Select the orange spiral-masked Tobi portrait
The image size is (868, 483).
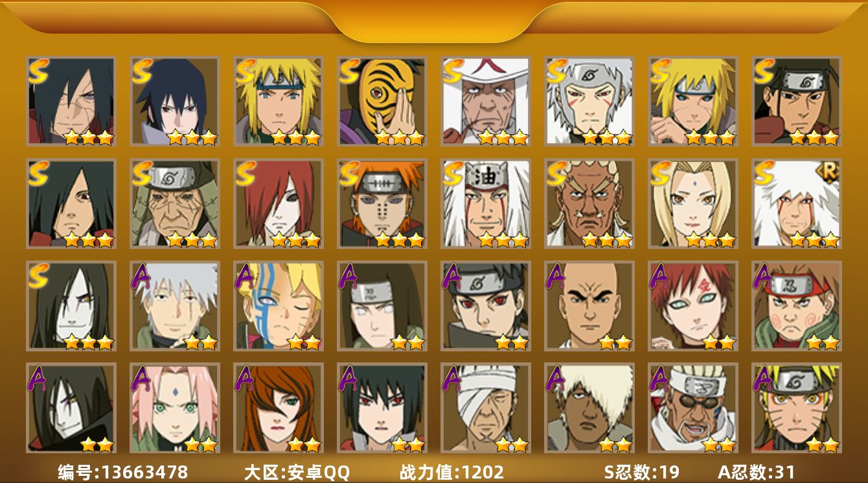coord(382,101)
